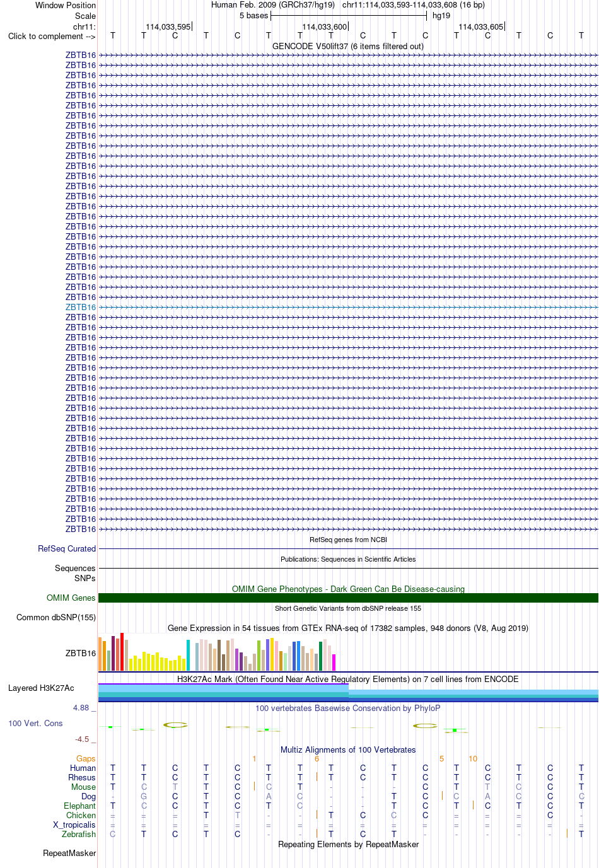
Task: Open the GENCODE V50lift37 track title
Action: click(x=348, y=46)
